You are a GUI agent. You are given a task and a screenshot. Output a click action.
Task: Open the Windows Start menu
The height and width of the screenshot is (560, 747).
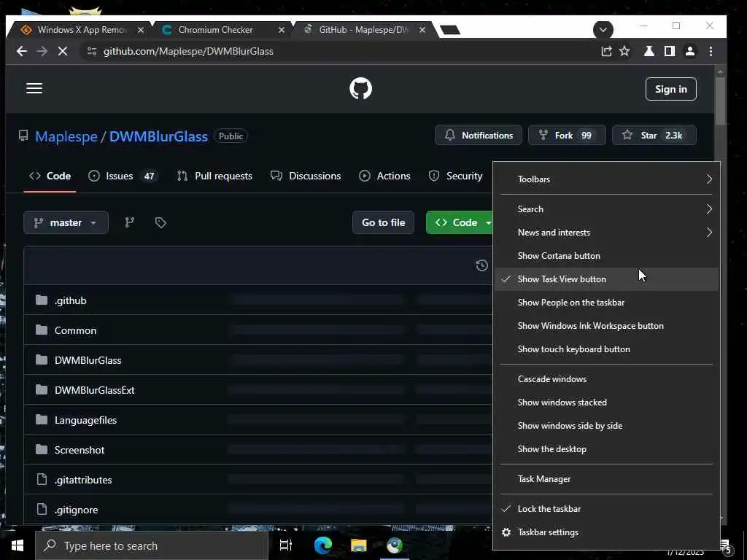point(18,545)
